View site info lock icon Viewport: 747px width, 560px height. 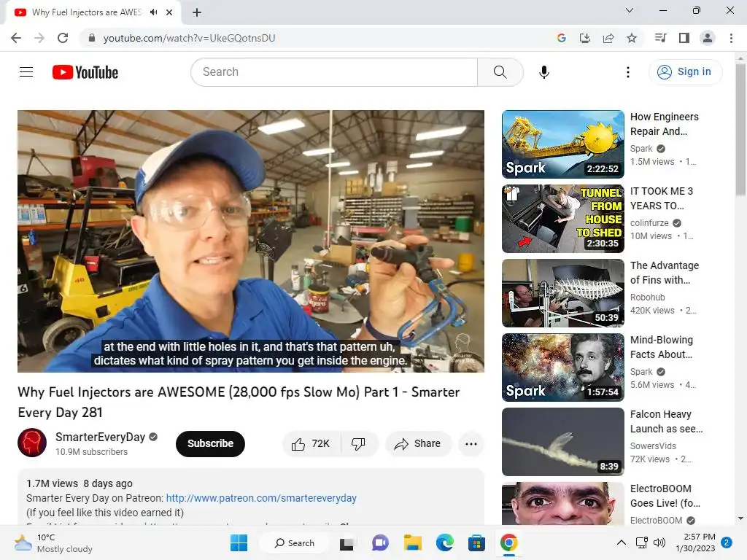tap(92, 38)
